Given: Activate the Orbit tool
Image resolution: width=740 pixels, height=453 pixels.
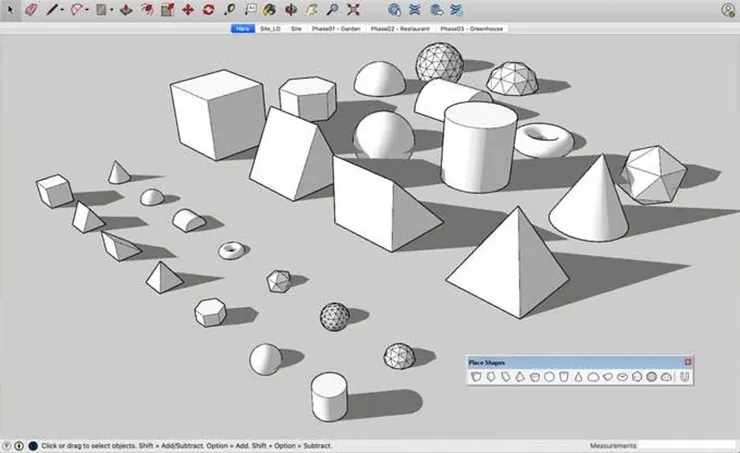Looking at the screenshot, I should click(291, 9).
